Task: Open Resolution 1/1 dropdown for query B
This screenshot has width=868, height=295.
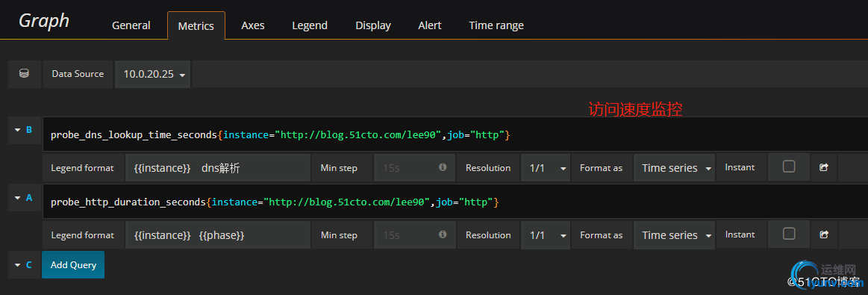Action: 546,168
